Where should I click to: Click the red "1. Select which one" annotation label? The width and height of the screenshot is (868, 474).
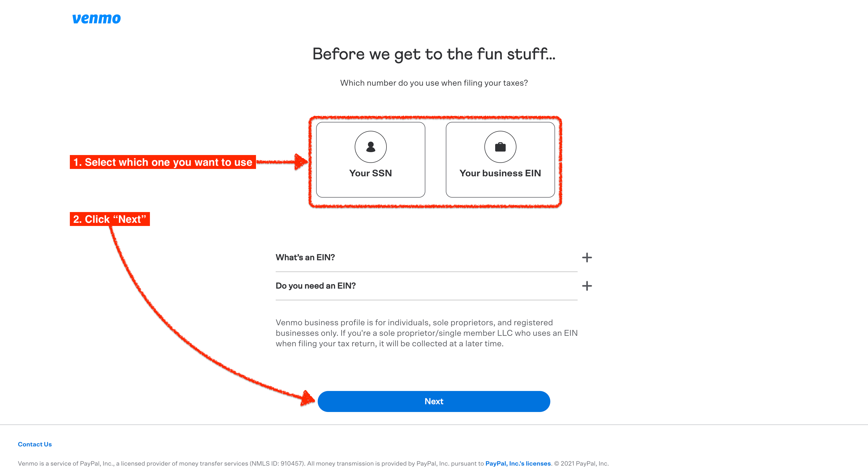pos(163,162)
